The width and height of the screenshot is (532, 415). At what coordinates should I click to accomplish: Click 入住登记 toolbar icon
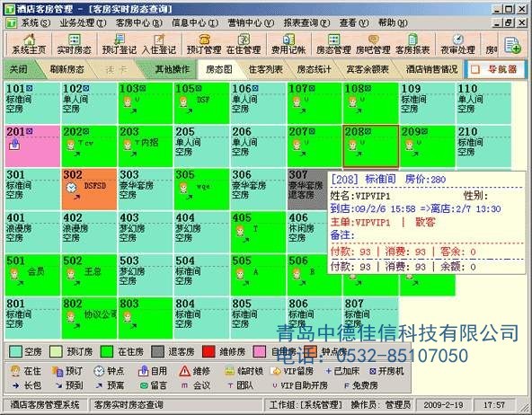159,44
